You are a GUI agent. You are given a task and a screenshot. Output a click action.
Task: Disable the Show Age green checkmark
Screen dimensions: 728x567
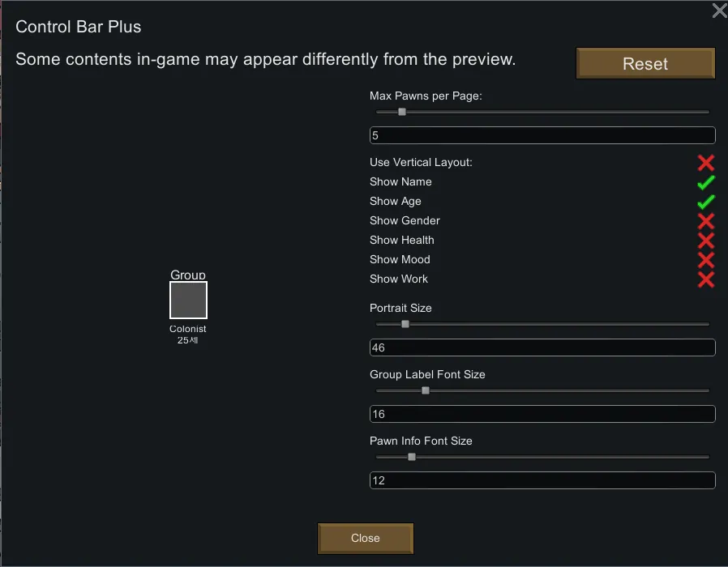[x=705, y=202]
